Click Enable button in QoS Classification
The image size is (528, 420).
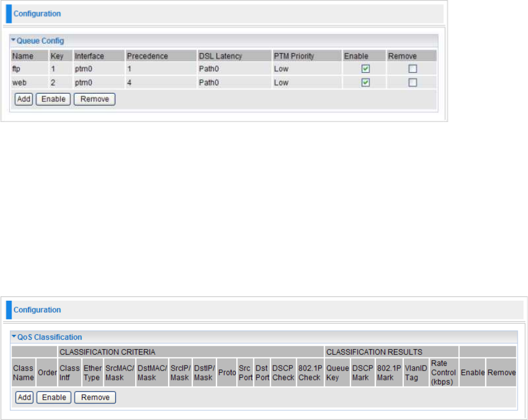(54, 397)
